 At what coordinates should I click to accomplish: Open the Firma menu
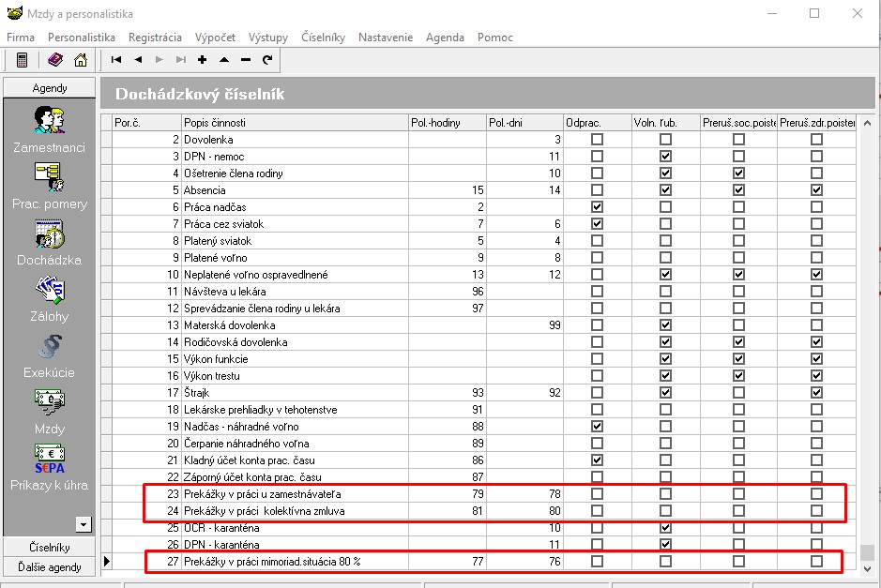21,38
